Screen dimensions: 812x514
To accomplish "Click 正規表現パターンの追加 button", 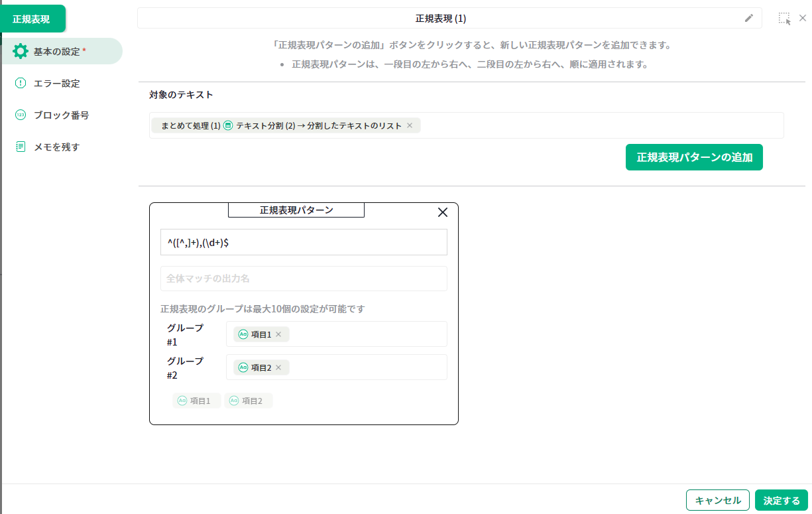I will tap(693, 157).
